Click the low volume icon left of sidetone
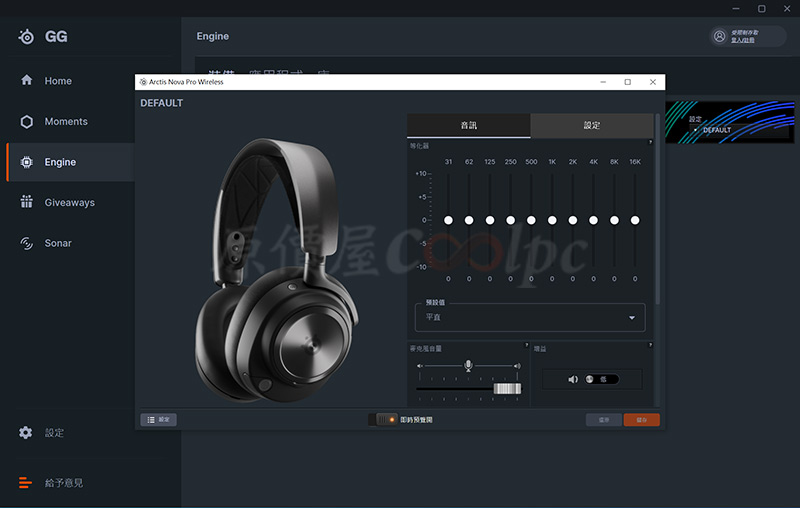 [420, 366]
